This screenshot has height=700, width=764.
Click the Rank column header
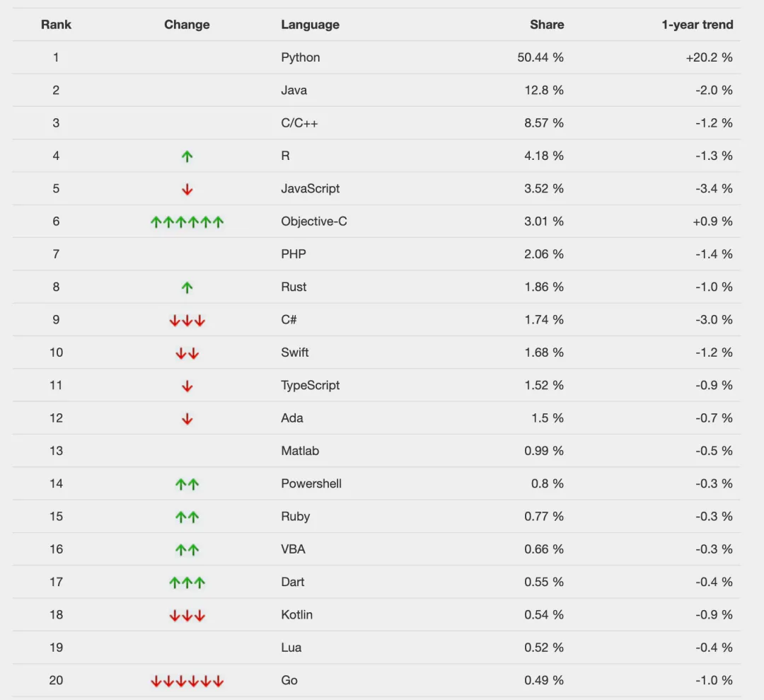pyautogui.click(x=56, y=24)
